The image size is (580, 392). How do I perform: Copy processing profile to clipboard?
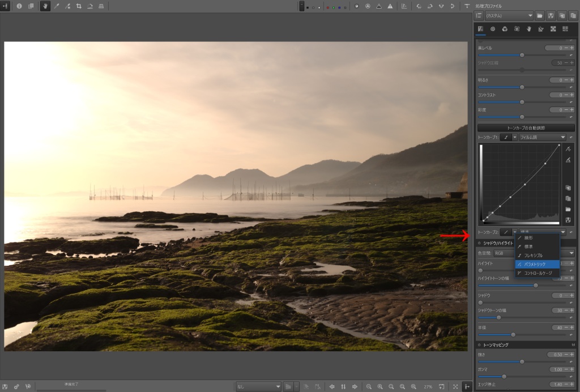[x=562, y=15]
